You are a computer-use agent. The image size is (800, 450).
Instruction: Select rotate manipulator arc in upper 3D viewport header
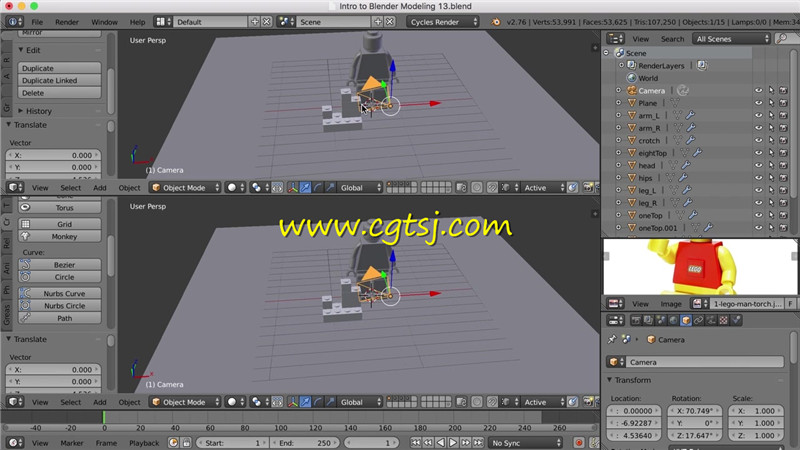pyautogui.click(x=317, y=188)
